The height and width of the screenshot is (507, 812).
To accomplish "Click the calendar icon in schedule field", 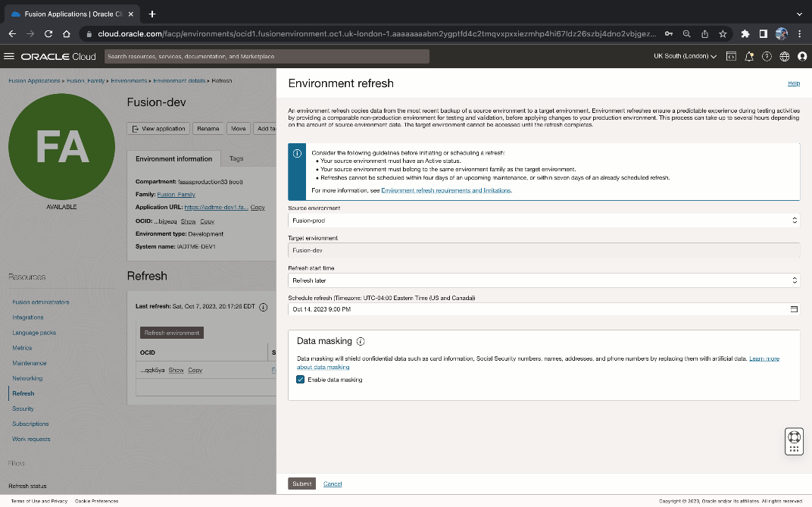I will (x=794, y=309).
